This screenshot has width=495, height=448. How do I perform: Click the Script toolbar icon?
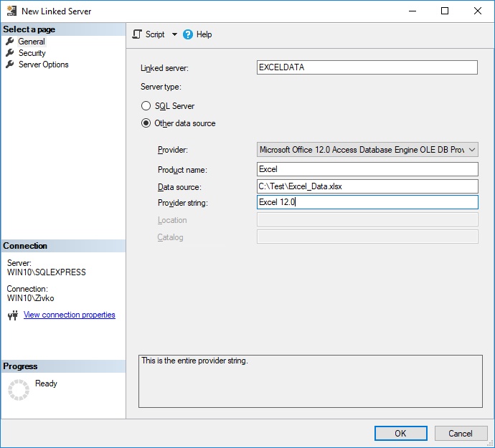137,34
